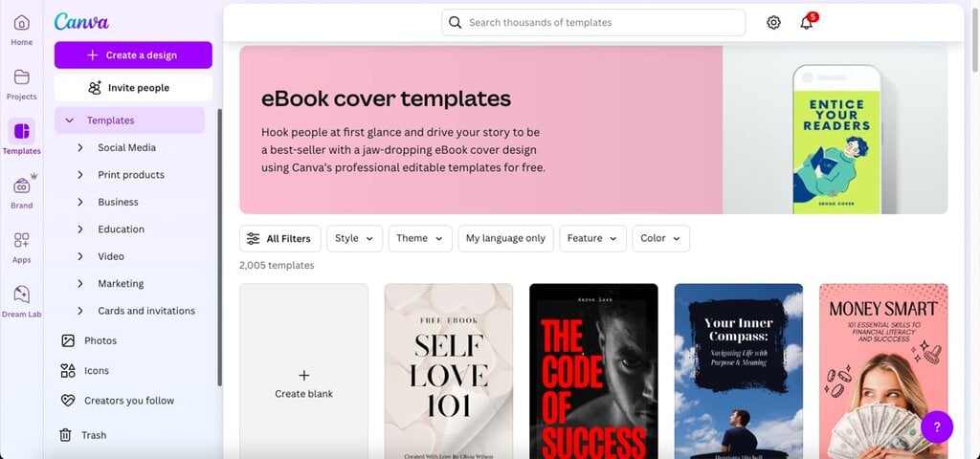Open the Feature filter dropdown
The height and width of the screenshot is (459, 980).
coord(592,238)
